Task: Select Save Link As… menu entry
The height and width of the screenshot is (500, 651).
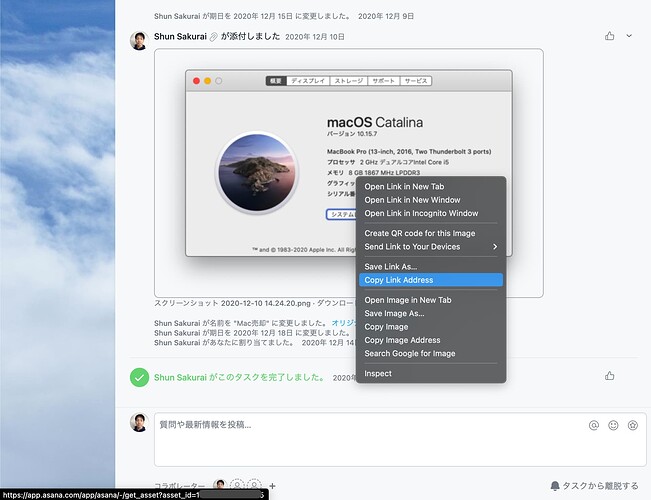Action: (431, 267)
